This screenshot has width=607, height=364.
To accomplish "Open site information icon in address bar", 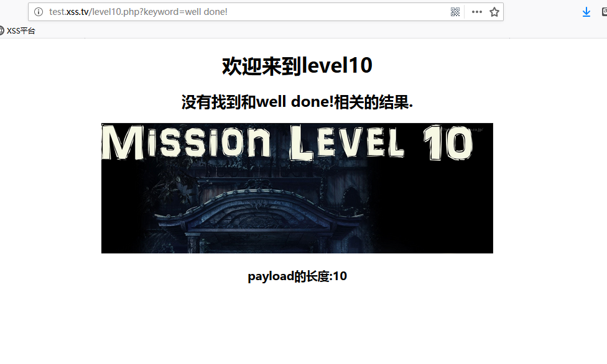I will point(39,12).
